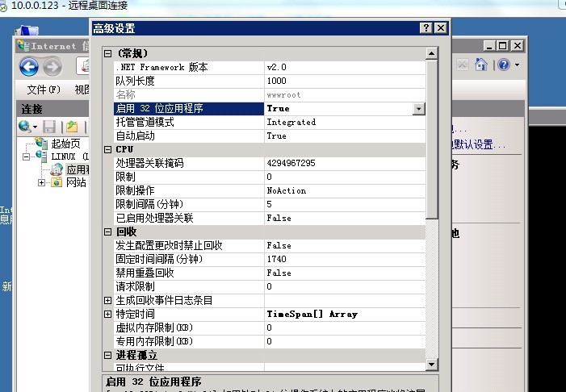
Task: Click the help question-mark button of 高级设置
Action: coord(426,27)
